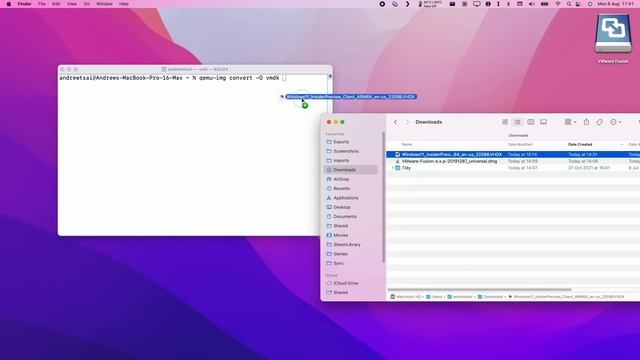Click the Terminal window scrollbar

tap(330, 76)
